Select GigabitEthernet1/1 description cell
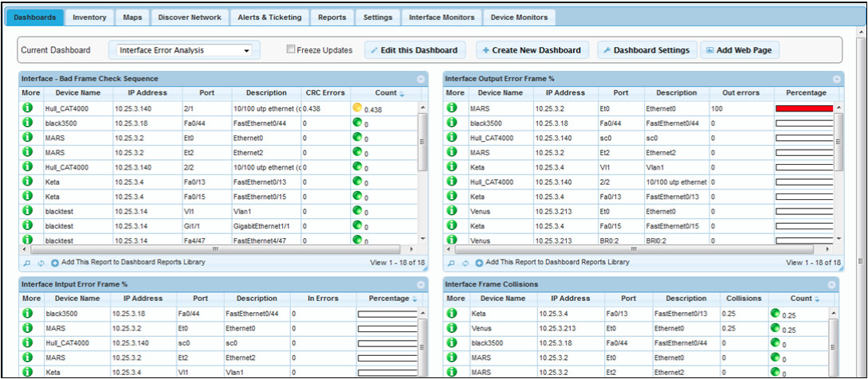The image size is (868, 379). click(265, 226)
